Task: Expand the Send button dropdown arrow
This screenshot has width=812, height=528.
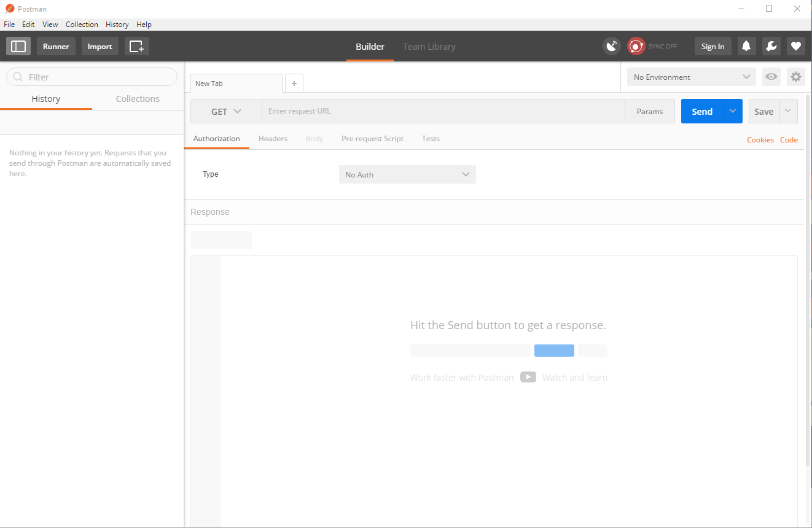Action: coord(733,111)
